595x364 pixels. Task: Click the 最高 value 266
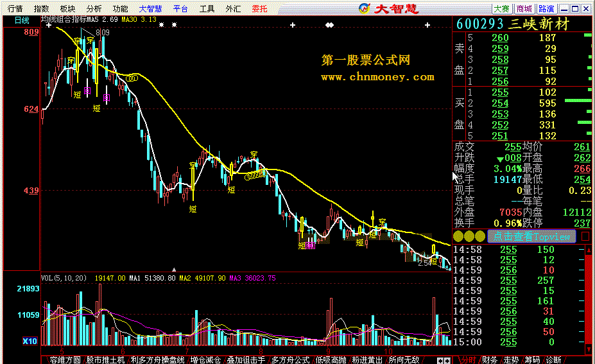tap(582, 168)
